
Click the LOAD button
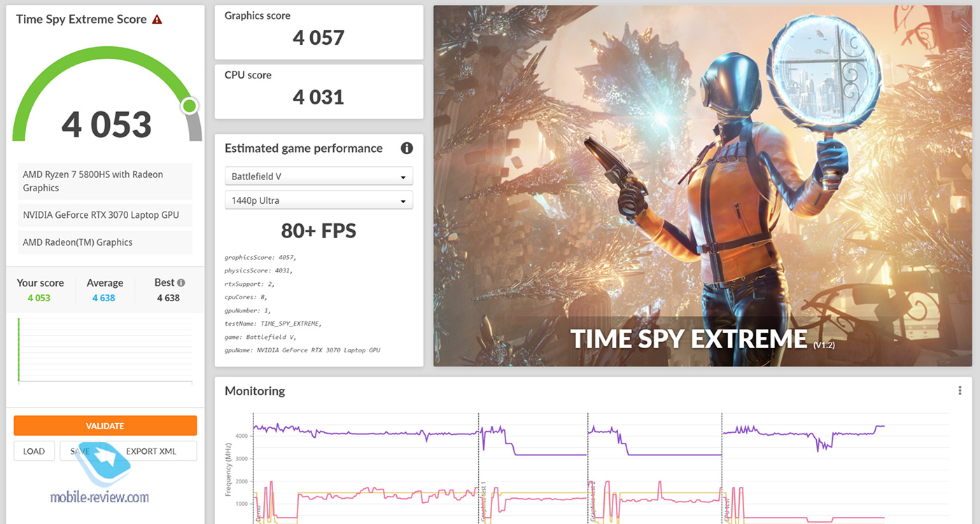pos(34,451)
